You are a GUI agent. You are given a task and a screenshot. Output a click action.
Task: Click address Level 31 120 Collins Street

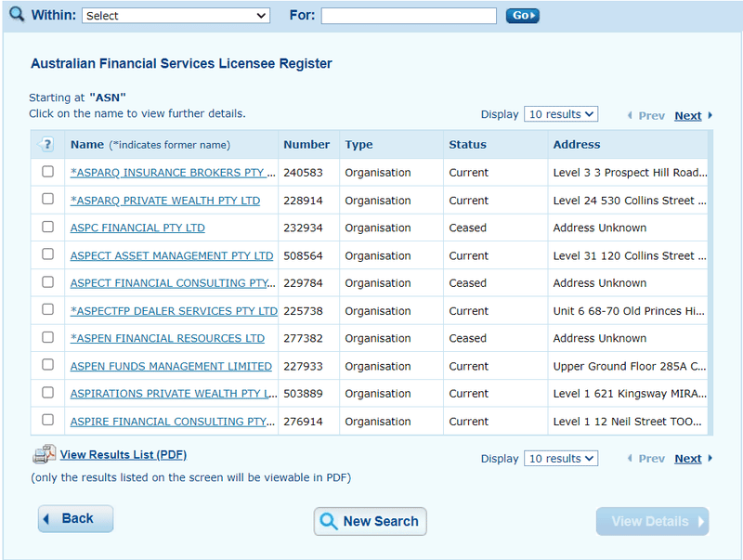(630, 256)
